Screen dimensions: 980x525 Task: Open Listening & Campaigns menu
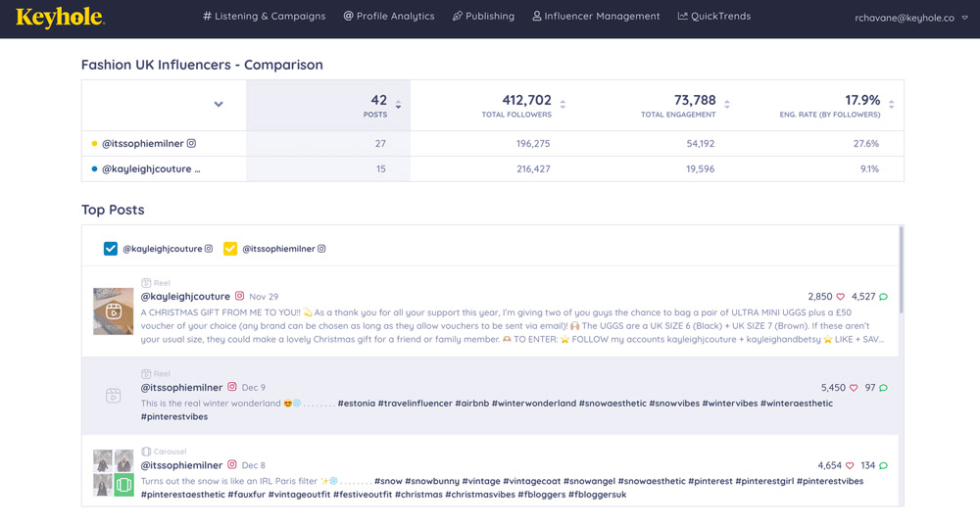pyautogui.click(x=264, y=17)
